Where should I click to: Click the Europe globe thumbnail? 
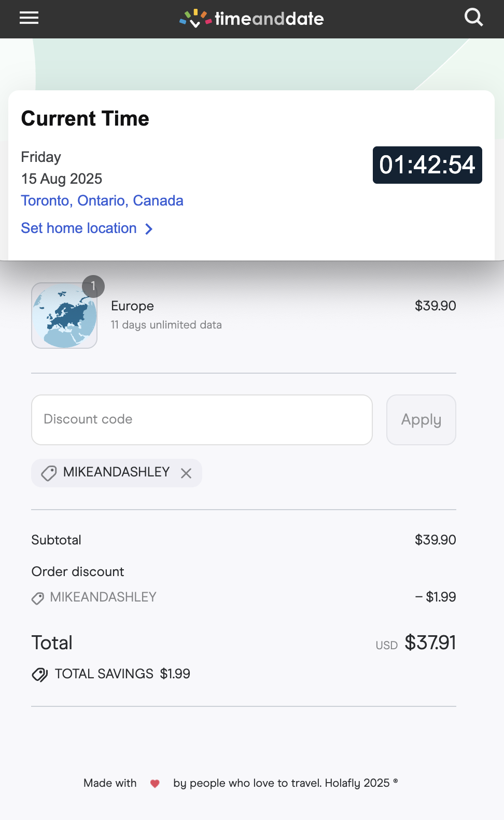pyautogui.click(x=64, y=316)
